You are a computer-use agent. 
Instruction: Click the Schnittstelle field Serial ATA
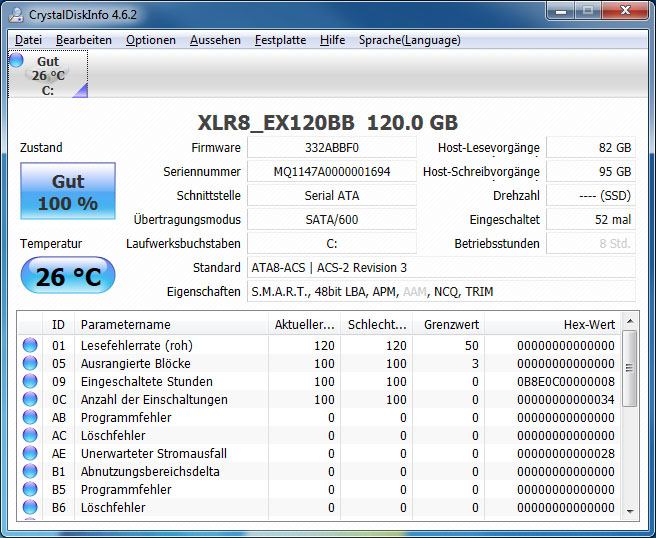tap(332, 195)
